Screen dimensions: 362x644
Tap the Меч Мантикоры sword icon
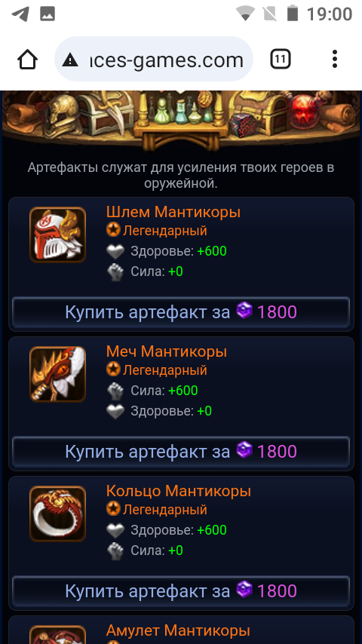[57, 374]
